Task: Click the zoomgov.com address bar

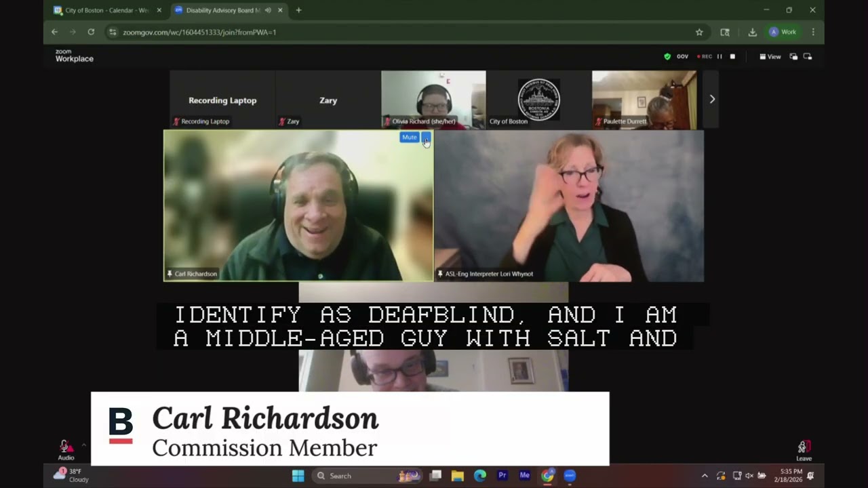Action: point(407,32)
